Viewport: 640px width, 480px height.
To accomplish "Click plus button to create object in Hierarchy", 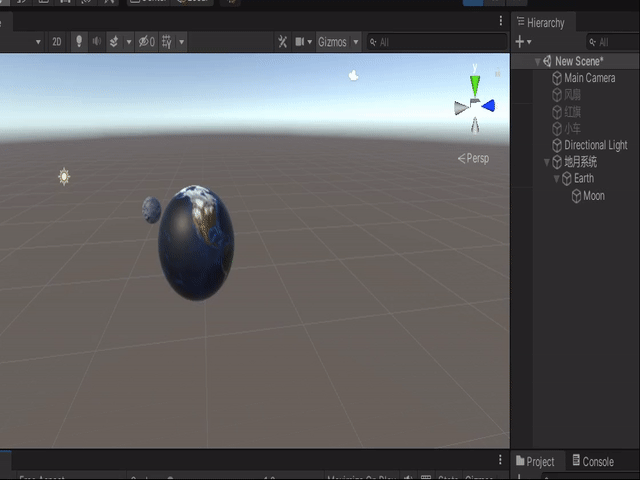I will tap(520, 42).
